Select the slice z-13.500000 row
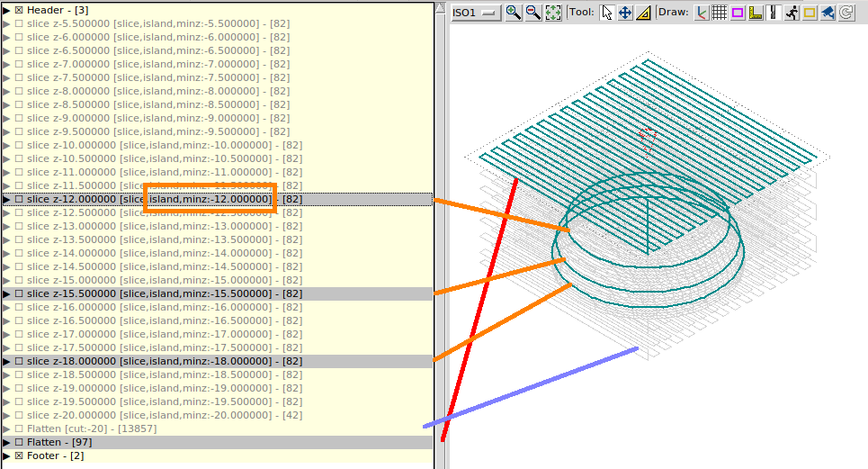Viewport: 868px width, 469px height. pyautogui.click(x=217, y=239)
